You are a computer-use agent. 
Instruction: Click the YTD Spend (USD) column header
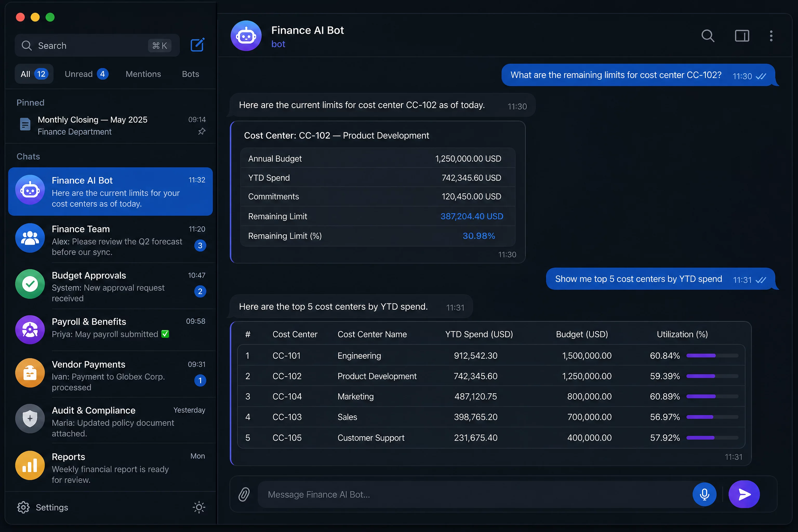tap(479, 334)
